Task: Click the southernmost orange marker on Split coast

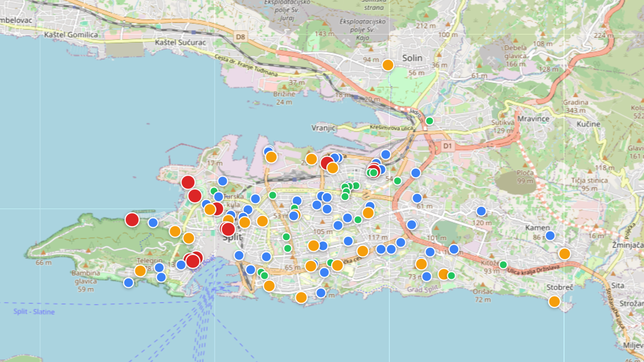Action: pyautogui.click(x=301, y=298)
